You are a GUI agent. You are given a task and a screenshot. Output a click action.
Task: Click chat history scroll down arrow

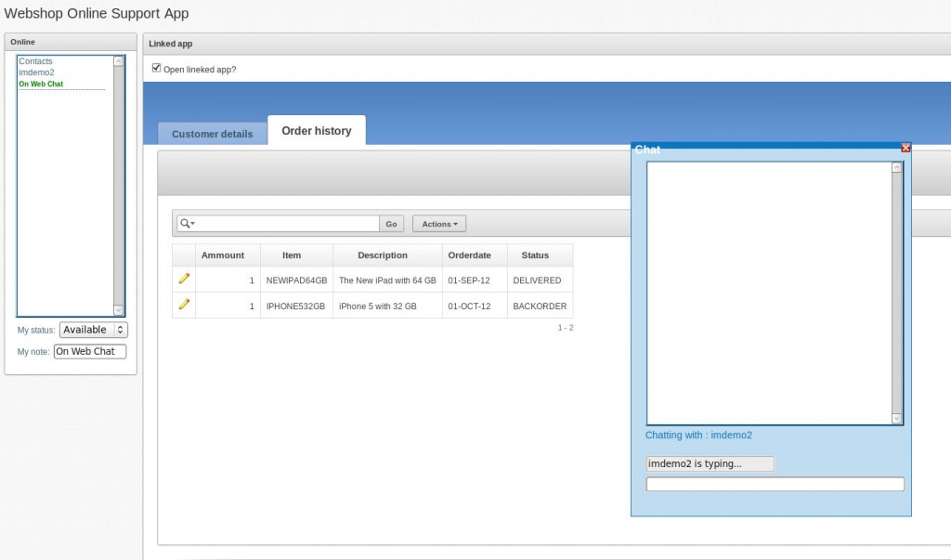click(896, 419)
